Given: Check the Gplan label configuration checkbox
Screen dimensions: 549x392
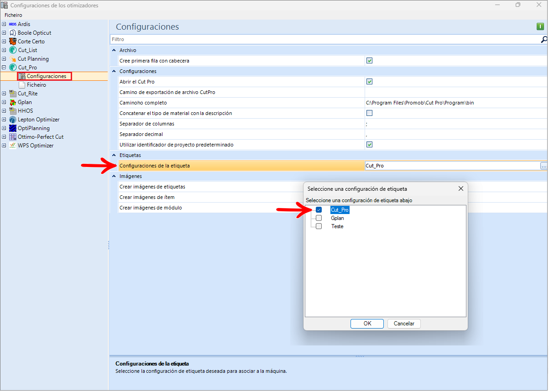Looking at the screenshot, I should click(x=319, y=218).
